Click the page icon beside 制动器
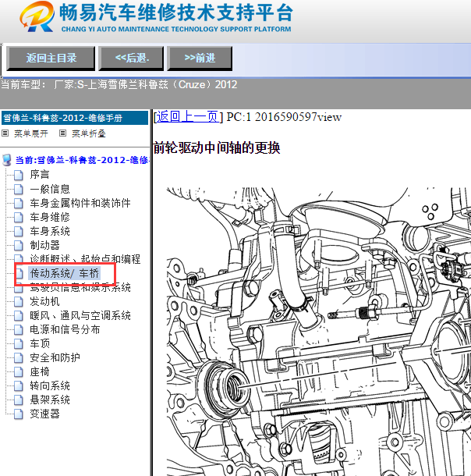This screenshot has width=471, height=476. click(x=19, y=245)
